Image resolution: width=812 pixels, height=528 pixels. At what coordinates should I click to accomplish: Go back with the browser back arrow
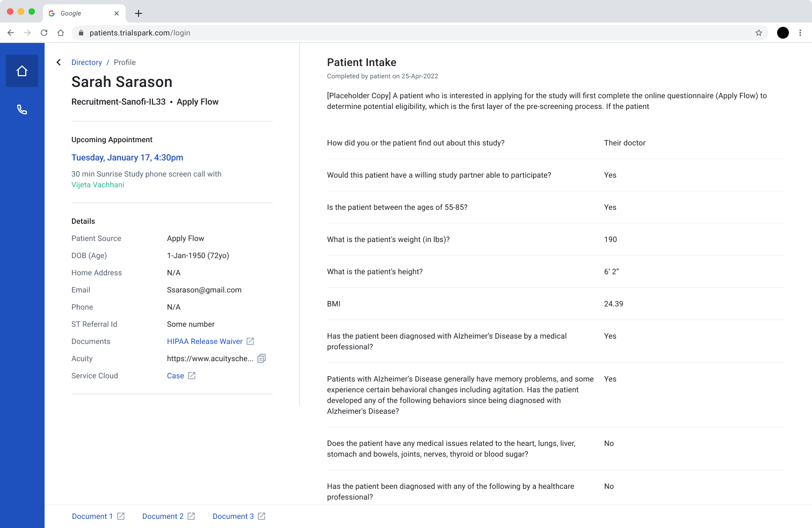11,33
